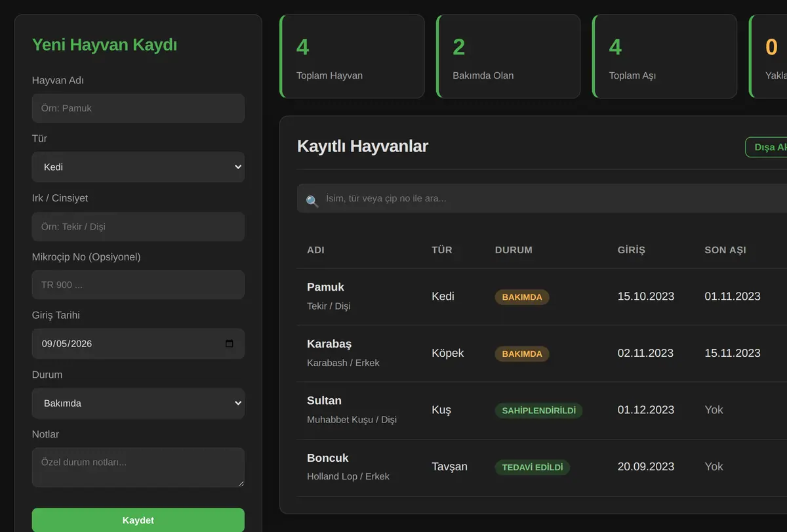Click the Holland Lop / Erkek breed text
The width and height of the screenshot is (787, 532).
coord(348,477)
